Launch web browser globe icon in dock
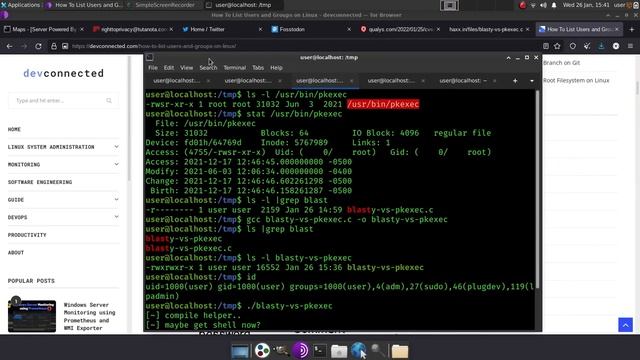 pyautogui.click(x=359, y=351)
